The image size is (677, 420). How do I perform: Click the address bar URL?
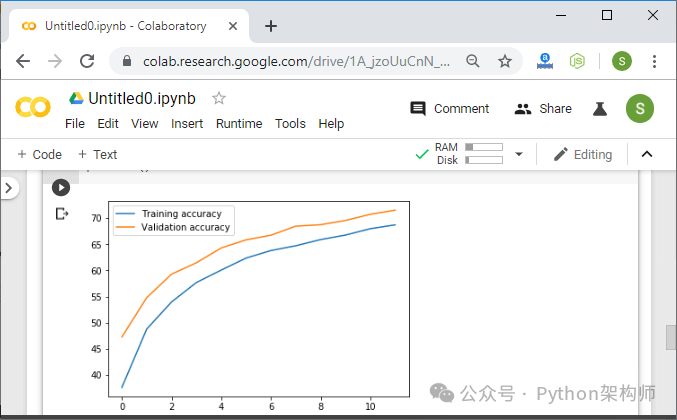pyautogui.click(x=296, y=61)
